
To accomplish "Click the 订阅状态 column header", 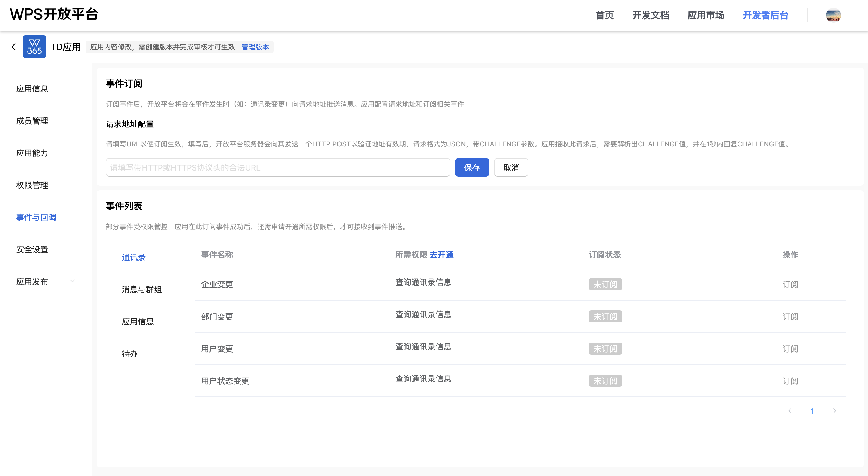I will point(605,255).
